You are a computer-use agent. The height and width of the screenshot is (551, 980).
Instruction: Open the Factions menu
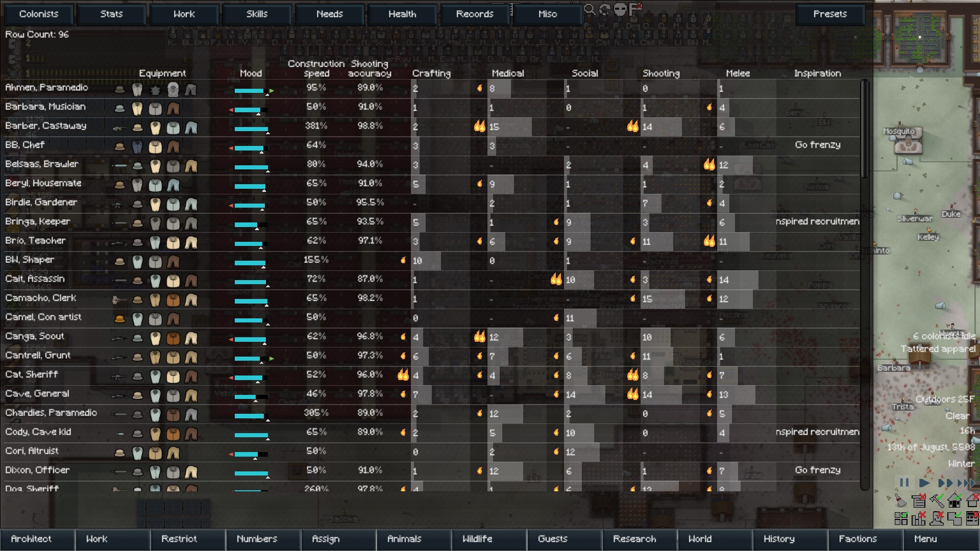pos(865,539)
